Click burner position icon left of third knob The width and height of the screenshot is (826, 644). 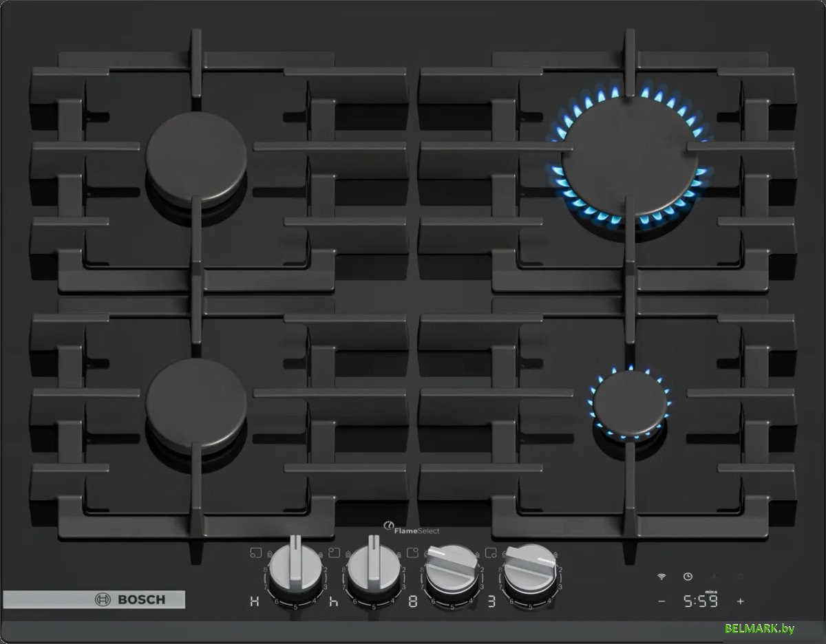point(413,552)
